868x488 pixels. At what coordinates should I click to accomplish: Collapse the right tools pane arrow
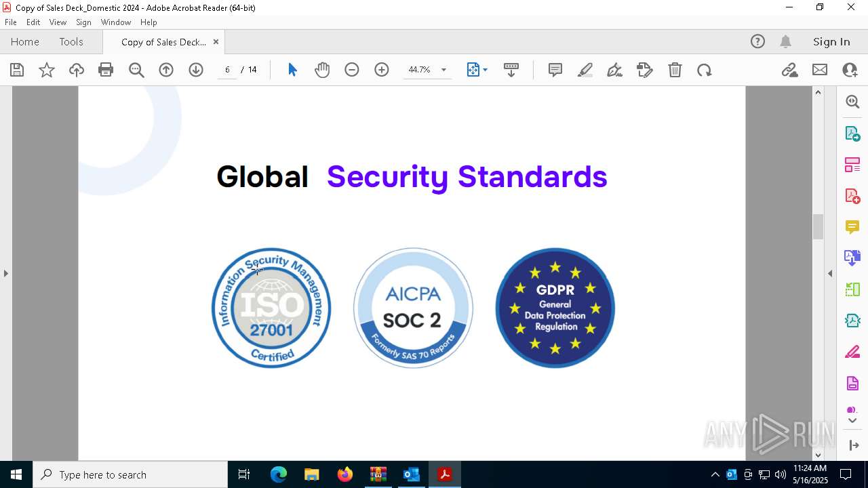tap(830, 273)
